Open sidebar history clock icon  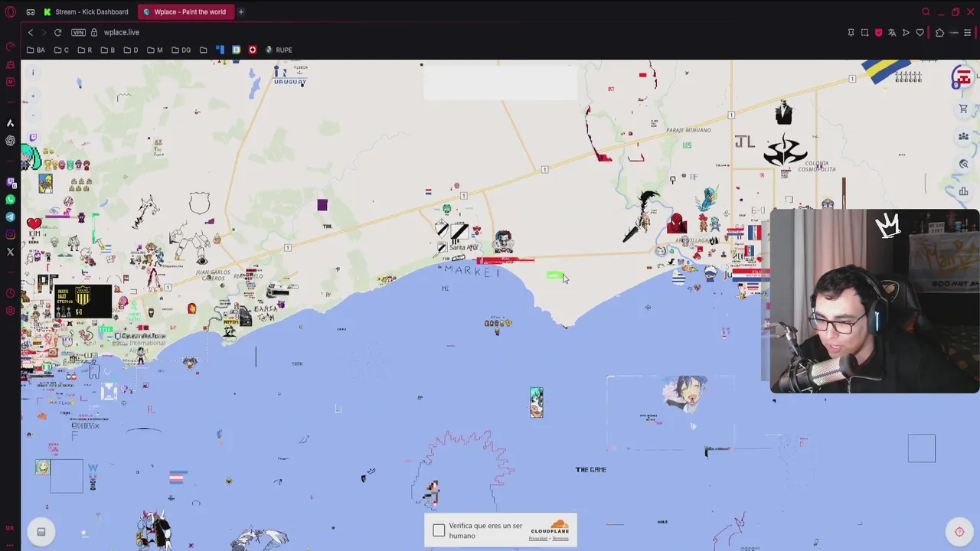(11, 293)
